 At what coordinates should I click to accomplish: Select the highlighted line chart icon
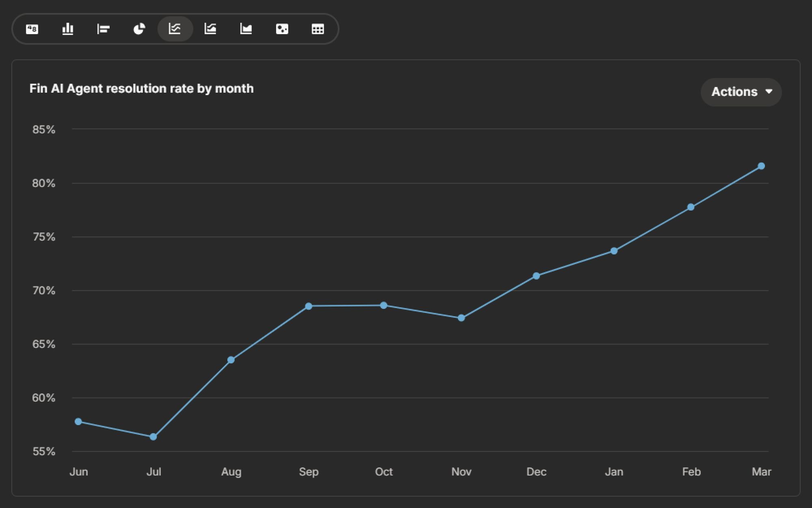point(175,29)
